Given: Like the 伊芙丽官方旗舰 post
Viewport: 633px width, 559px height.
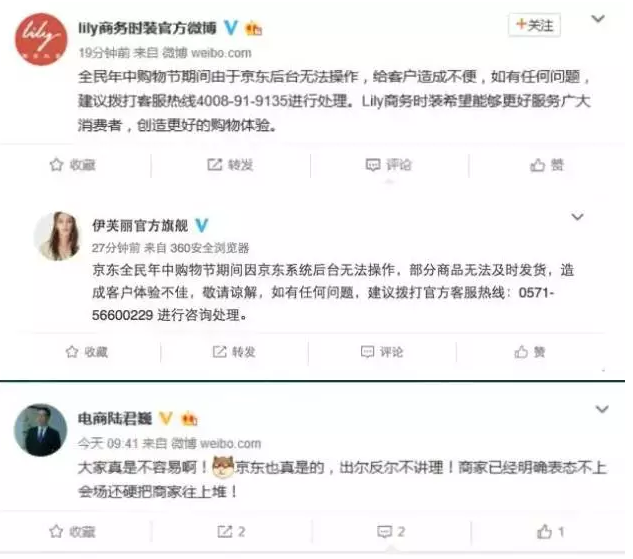Looking at the screenshot, I should [530, 352].
